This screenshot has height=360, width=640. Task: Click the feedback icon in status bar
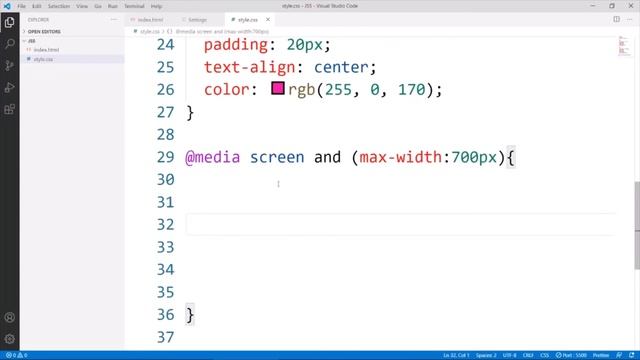(619, 355)
